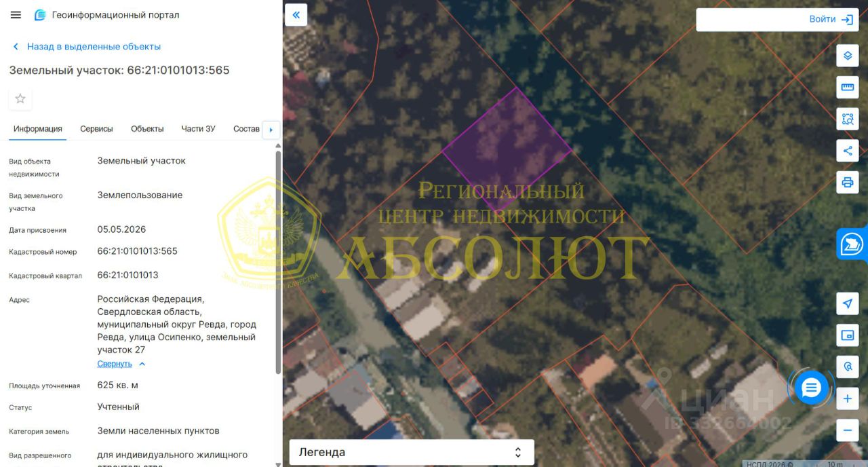Viewport: 868px width, 467px height.
Task: Click the area value 625 кв. м
Action: point(118,386)
